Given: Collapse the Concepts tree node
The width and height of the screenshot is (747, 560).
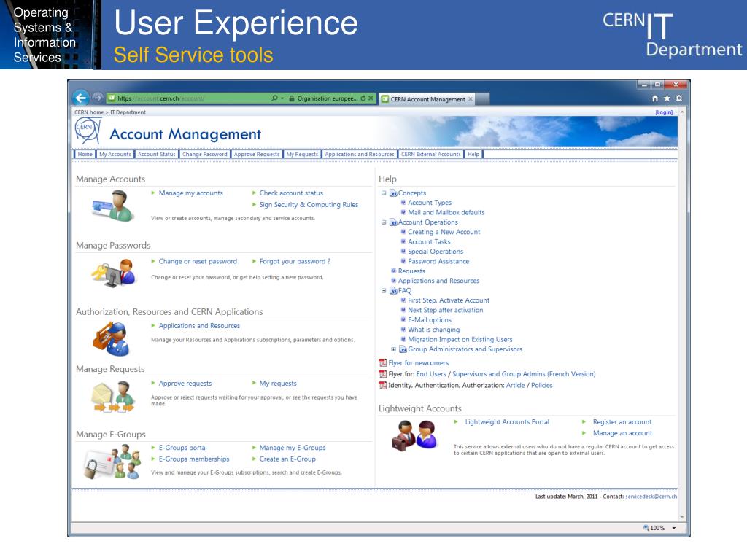Looking at the screenshot, I should coord(384,192).
